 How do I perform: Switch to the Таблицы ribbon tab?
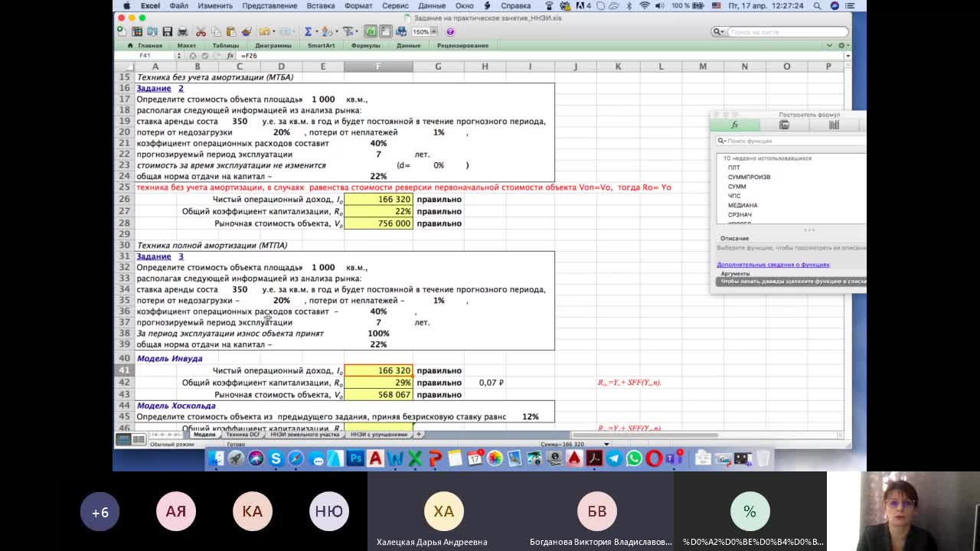[226, 45]
